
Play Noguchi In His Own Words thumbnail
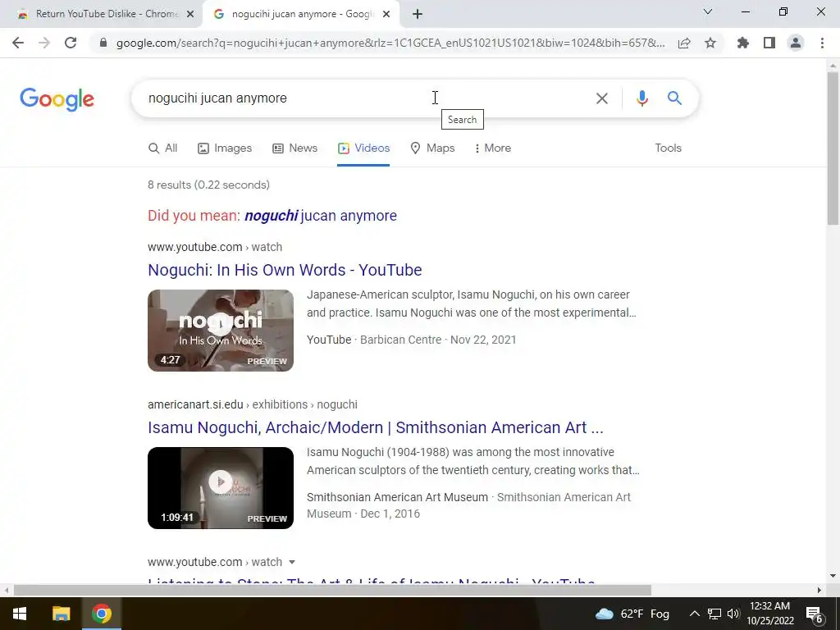[x=221, y=331]
